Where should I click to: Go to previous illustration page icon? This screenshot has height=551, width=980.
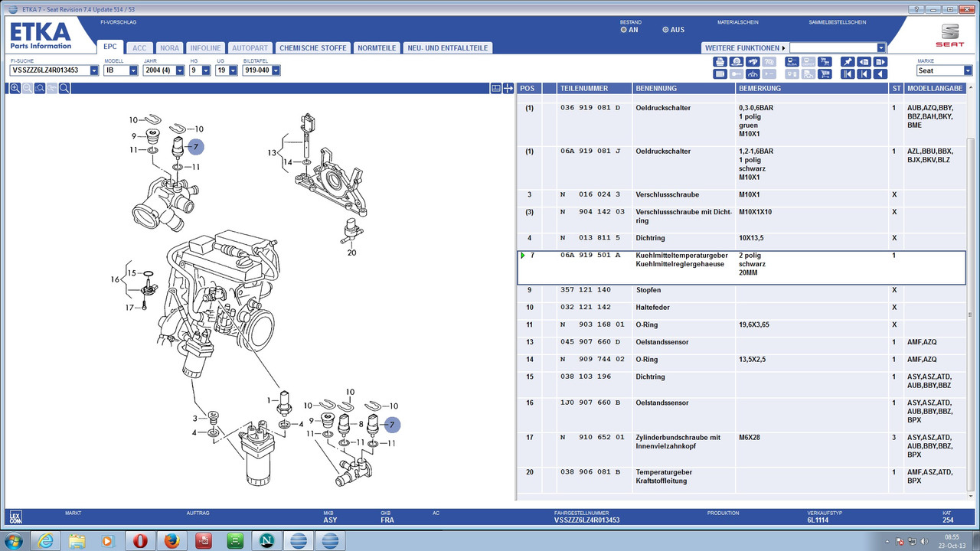864,62
